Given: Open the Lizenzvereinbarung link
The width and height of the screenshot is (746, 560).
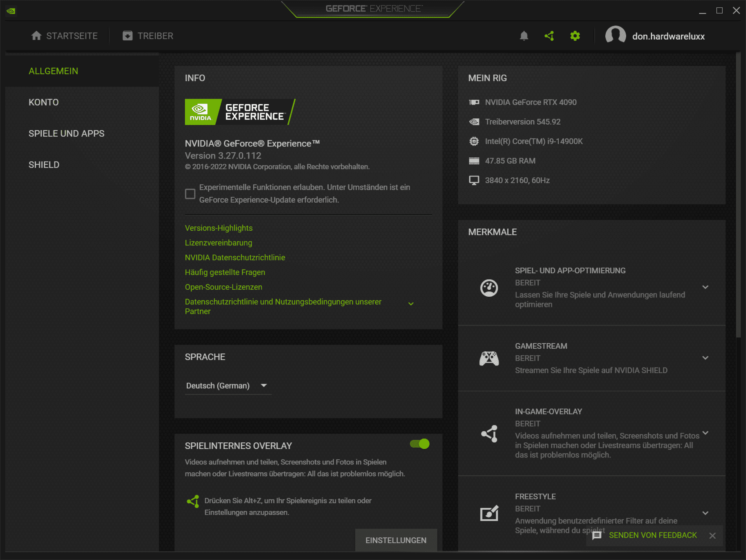Looking at the screenshot, I should click(218, 243).
